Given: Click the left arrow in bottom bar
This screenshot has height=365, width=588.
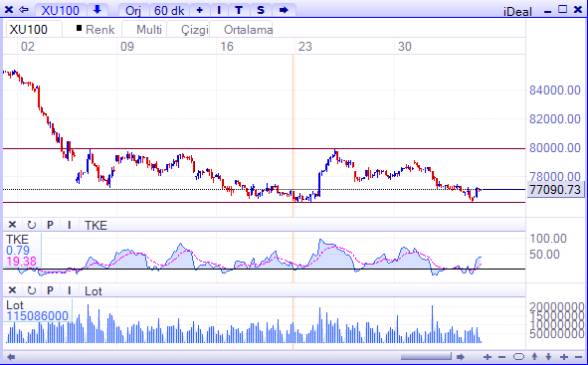Looking at the screenshot, I should (x=11, y=357).
